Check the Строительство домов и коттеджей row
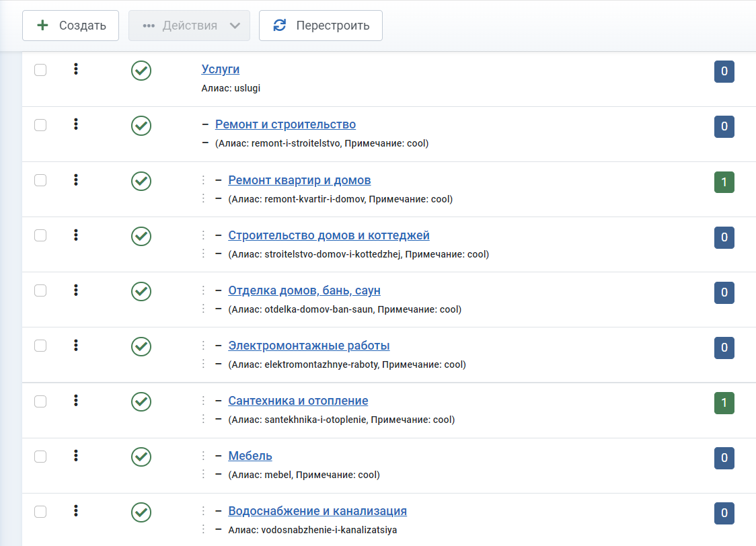This screenshot has width=756, height=546. click(x=40, y=235)
